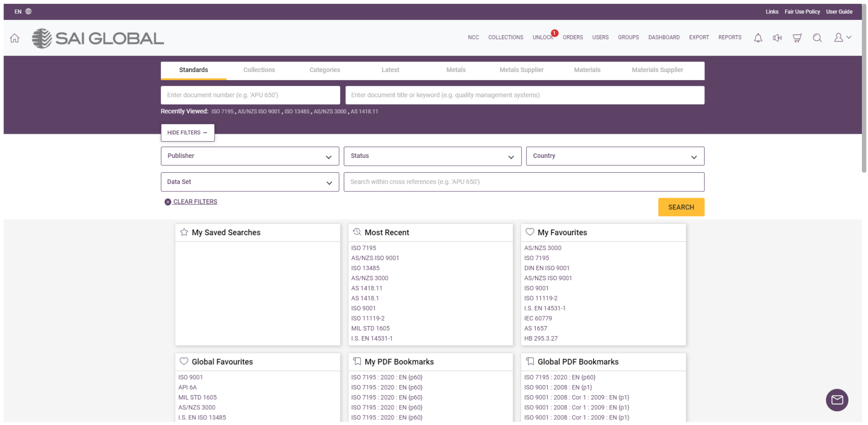Open UNLOCK in top navigation

543,38
